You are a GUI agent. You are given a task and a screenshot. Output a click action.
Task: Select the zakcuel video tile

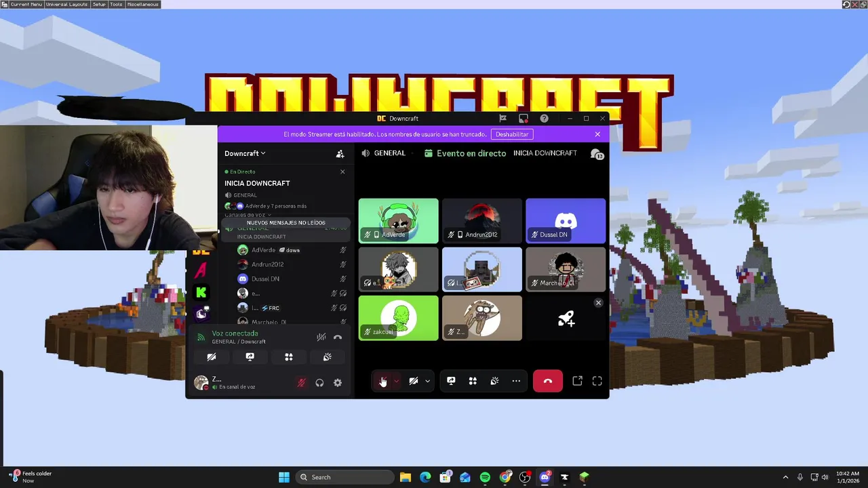[399, 318]
